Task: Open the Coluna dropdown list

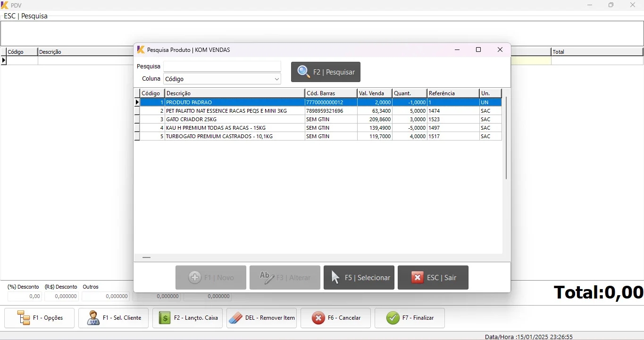Action: [x=276, y=79]
